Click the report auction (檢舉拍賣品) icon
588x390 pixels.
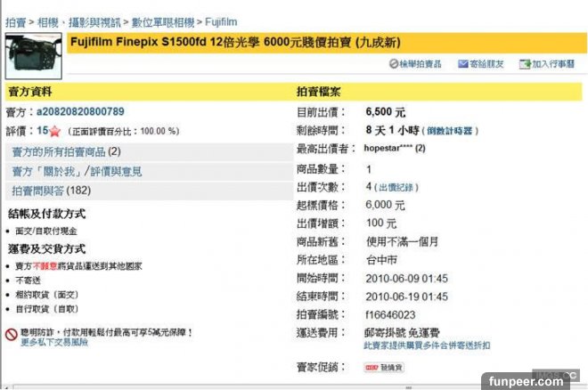[395, 64]
